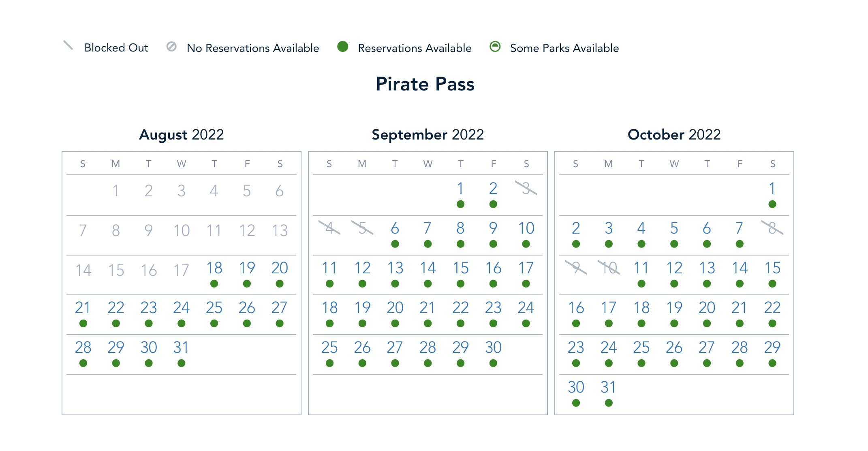Select September 15 on the calendar

[460, 268]
